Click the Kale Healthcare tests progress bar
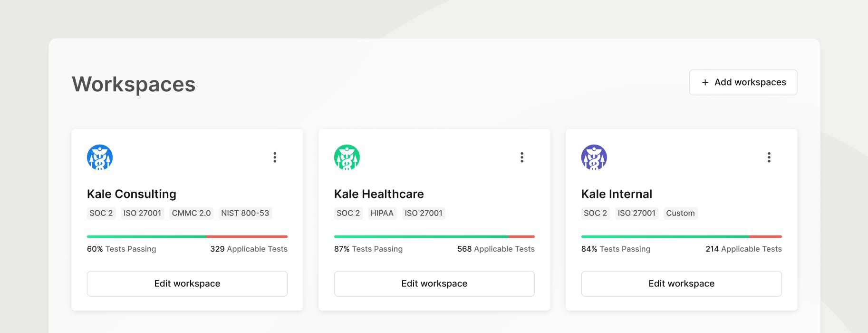 tap(434, 236)
